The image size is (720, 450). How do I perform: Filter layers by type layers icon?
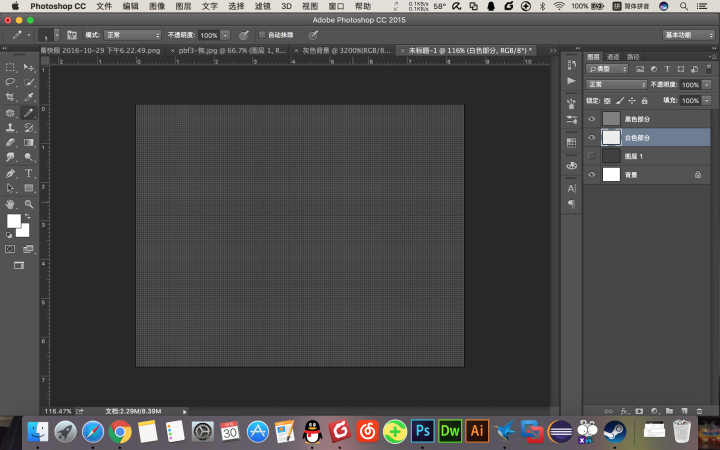point(667,69)
